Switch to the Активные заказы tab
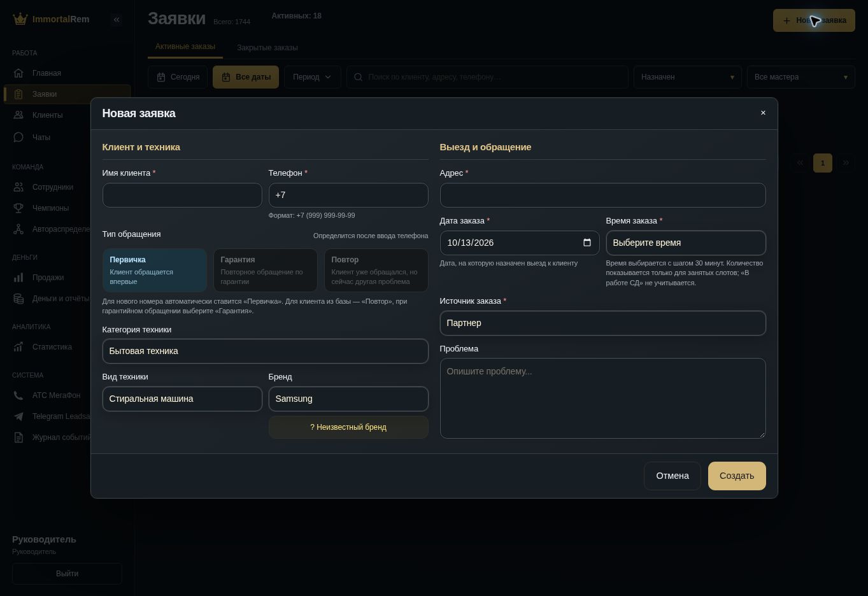Screen dimensions: 868x596 [185, 46]
